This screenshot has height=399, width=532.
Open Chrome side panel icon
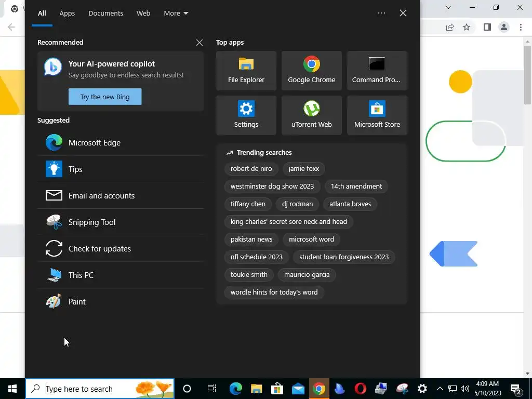(x=487, y=27)
